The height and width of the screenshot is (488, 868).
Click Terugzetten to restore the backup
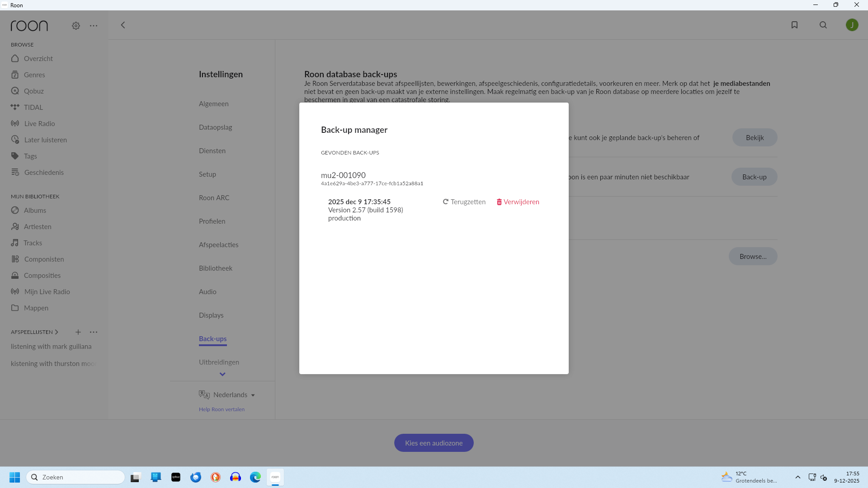(464, 202)
